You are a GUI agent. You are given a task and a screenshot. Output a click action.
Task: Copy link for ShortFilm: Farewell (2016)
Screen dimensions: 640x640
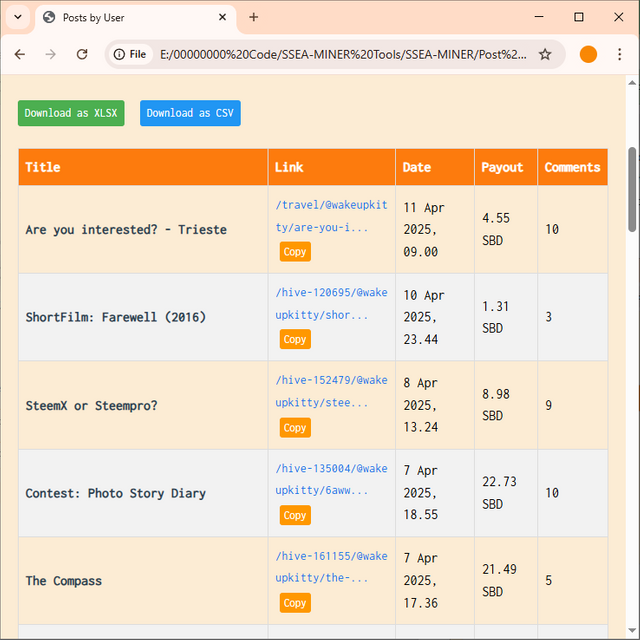tap(295, 339)
